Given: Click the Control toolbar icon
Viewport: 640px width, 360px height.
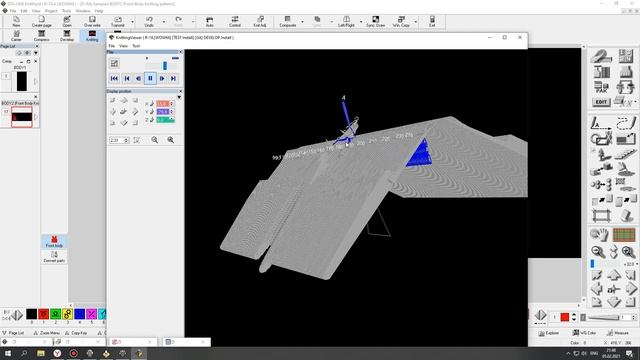Looking at the screenshot, I should (x=235, y=22).
